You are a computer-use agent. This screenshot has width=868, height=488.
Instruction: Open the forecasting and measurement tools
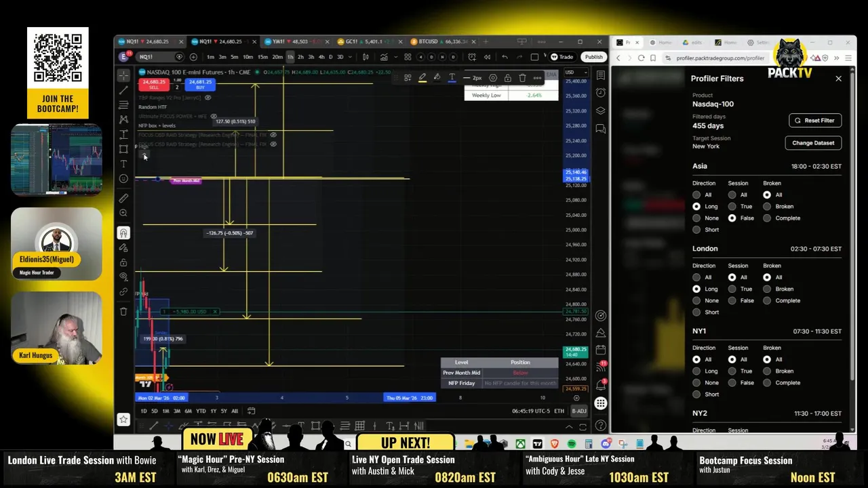pyautogui.click(x=123, y=134)
